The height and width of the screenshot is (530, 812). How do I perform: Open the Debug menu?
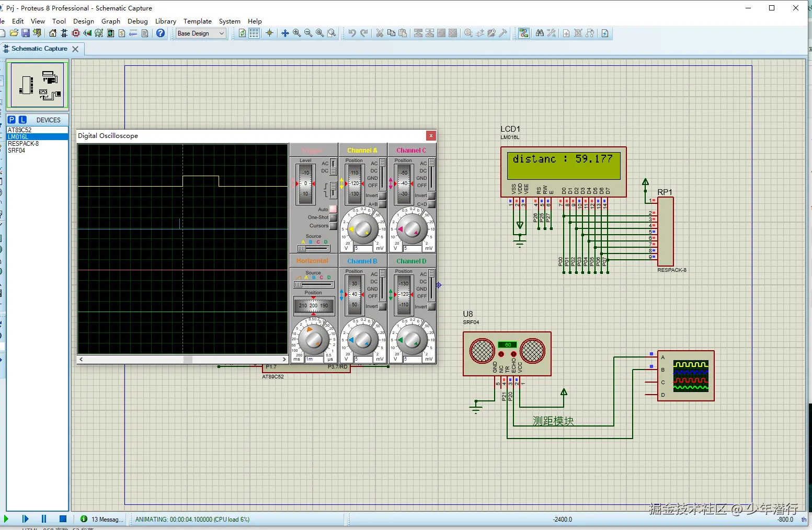[138, 21]
